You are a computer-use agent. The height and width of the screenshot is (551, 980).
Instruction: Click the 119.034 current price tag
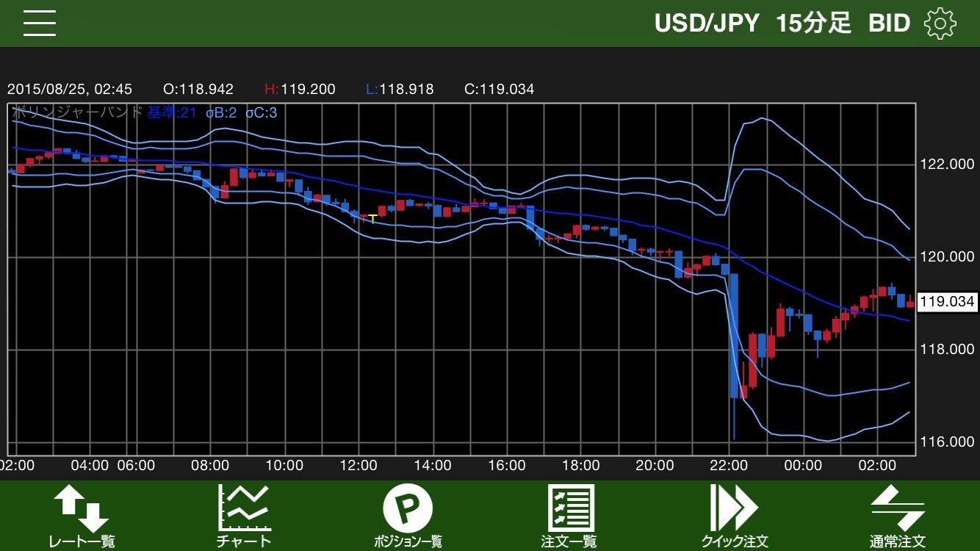tap(947, 302)
